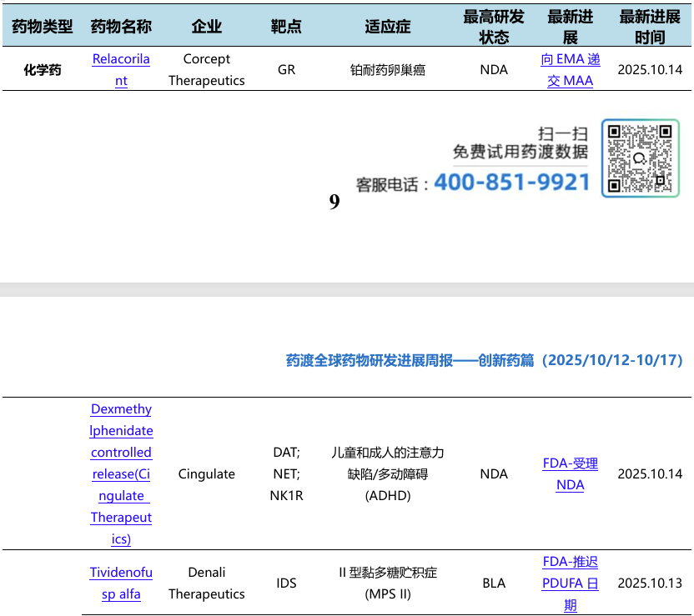Image resolution: width=694 pixels, height=616 pixels.
Task: Click the 适应症 column header
Action: pos(388,27)
